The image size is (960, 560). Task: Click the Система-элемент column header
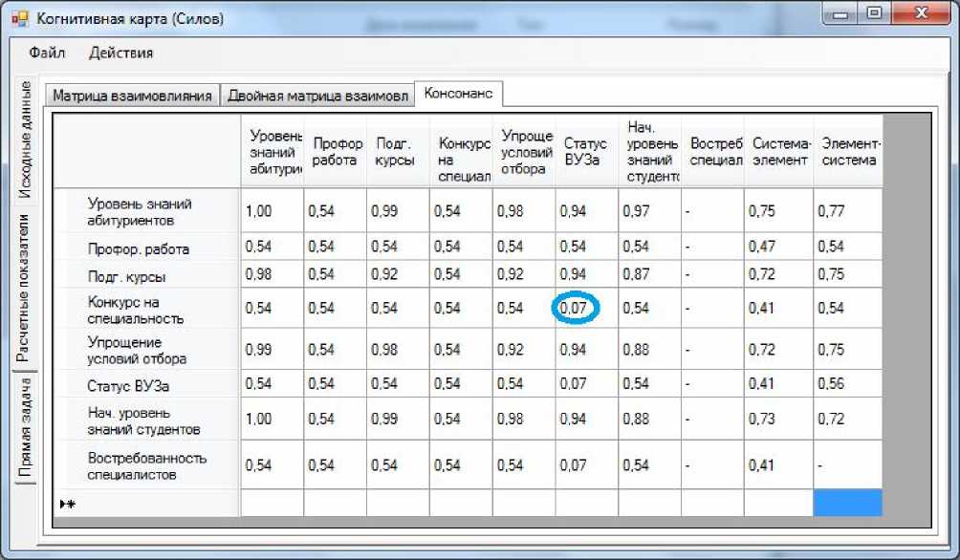[x=779, y=152]
